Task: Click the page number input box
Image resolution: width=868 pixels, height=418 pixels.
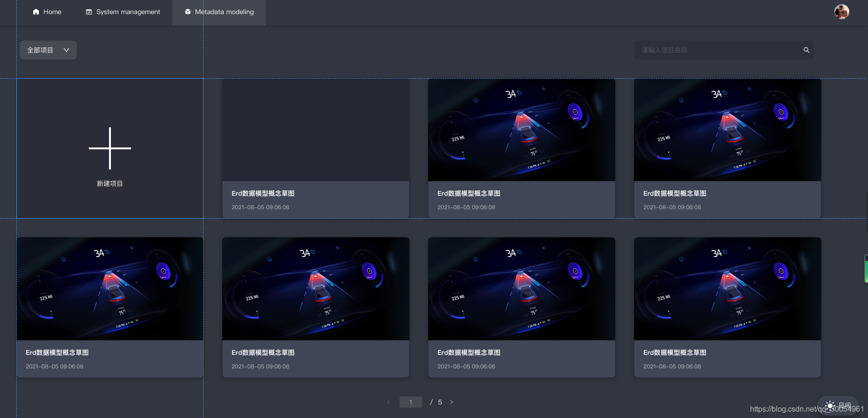Action: [x=411, y=402]
